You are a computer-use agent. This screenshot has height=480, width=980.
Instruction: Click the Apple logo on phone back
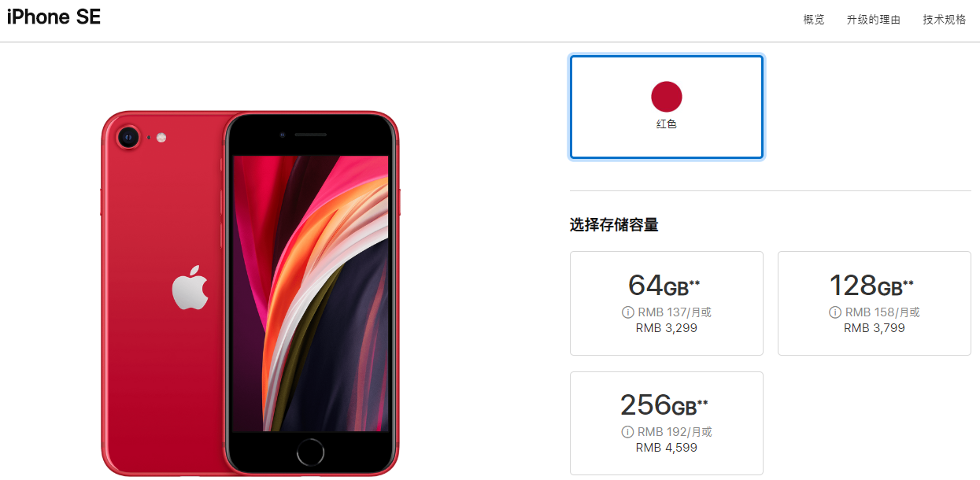pyautogui.click(x=190, y=287)
